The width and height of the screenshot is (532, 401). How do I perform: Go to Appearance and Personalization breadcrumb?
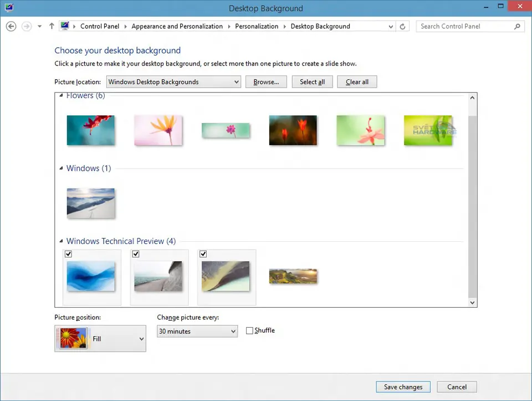point(177,26)
